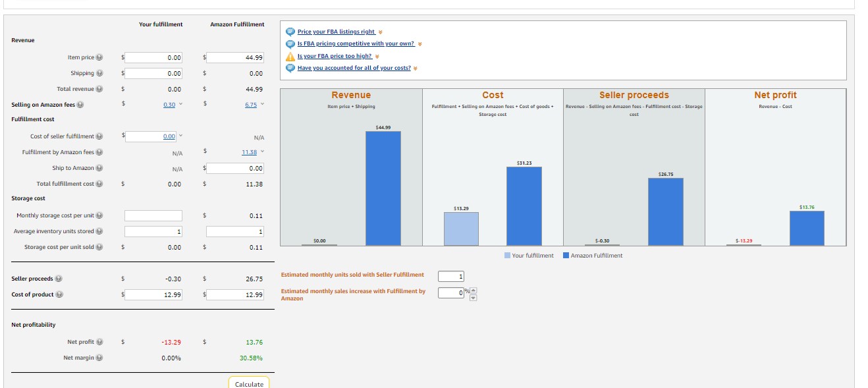Click speech bubble icon beside Price your FBA listings right
The height and width of the screenshot is (388, 868).
coord(290,32)
